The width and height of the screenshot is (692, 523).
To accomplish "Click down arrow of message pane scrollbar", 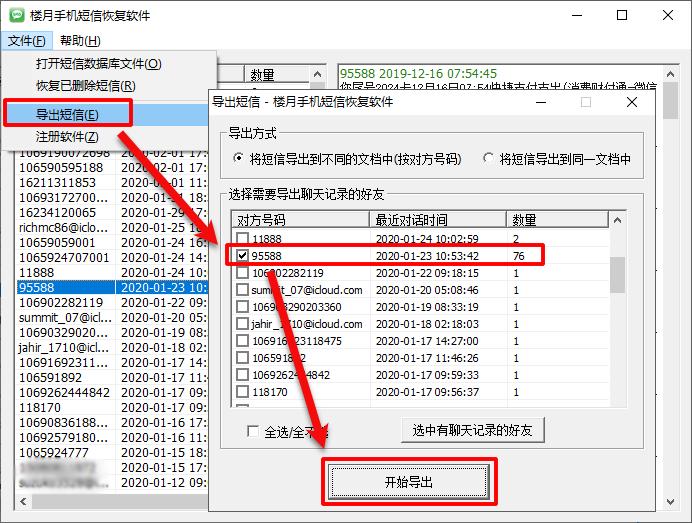I will [x=670, y=501].
